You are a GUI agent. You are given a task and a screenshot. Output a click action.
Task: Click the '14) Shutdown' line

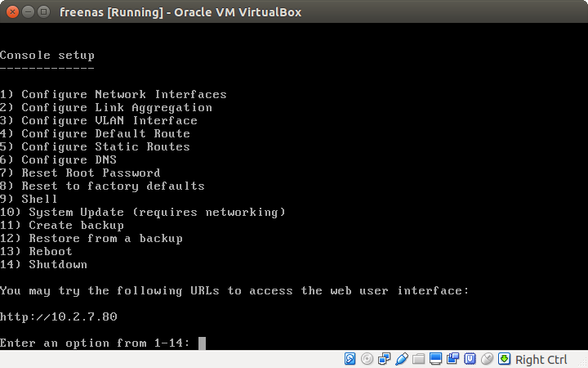[x=43, y=265]
